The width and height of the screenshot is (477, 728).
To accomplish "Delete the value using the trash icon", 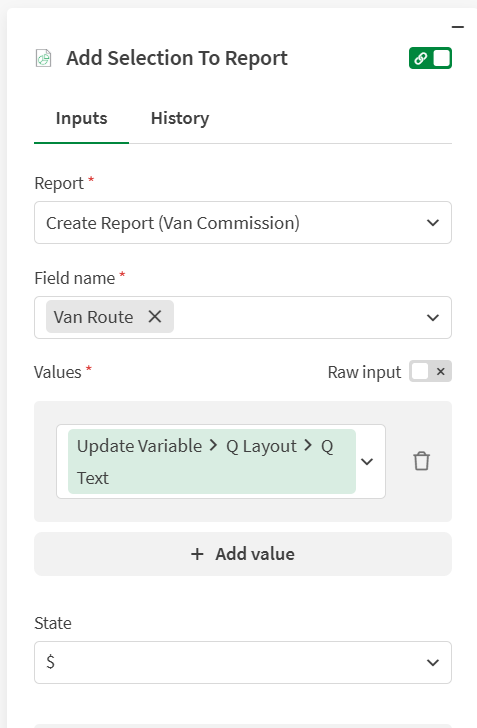I will pos(421,461).
